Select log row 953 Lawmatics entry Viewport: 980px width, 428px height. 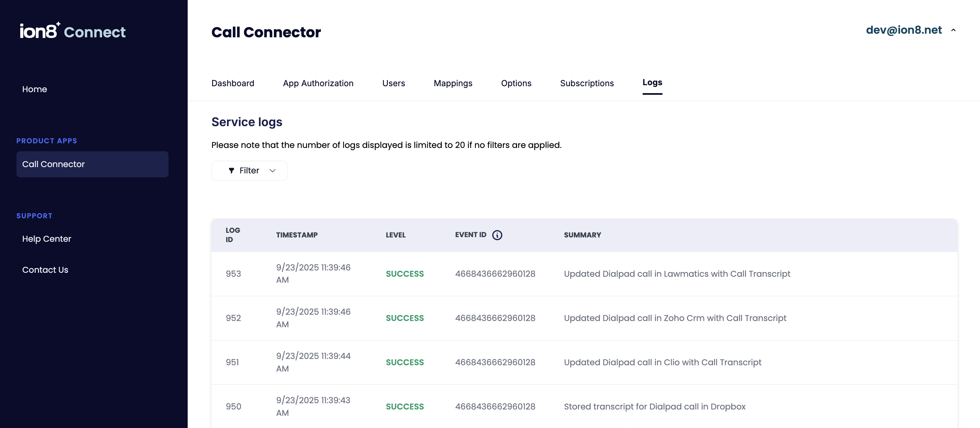(676, 274)
